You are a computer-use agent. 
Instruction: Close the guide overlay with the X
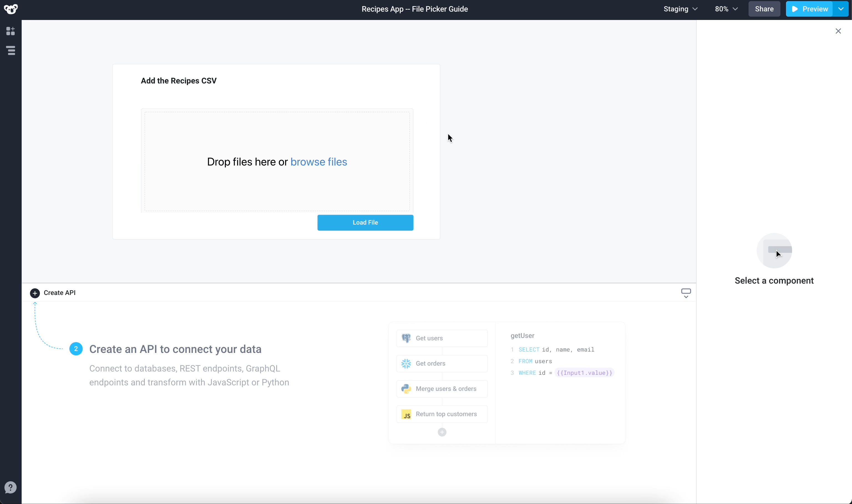click(x=838, y=31)
